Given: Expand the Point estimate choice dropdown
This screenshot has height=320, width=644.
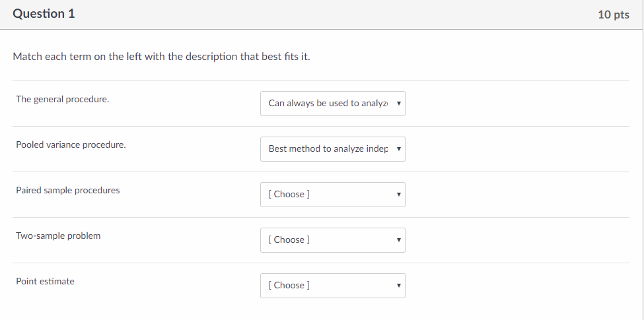Looking at the screenshot, I should (x=333, y=286).
